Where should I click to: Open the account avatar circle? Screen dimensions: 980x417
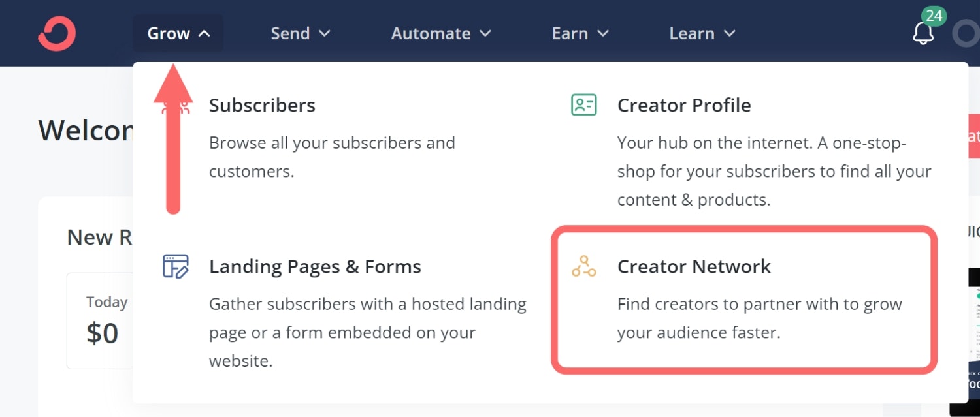click(966, 34)
